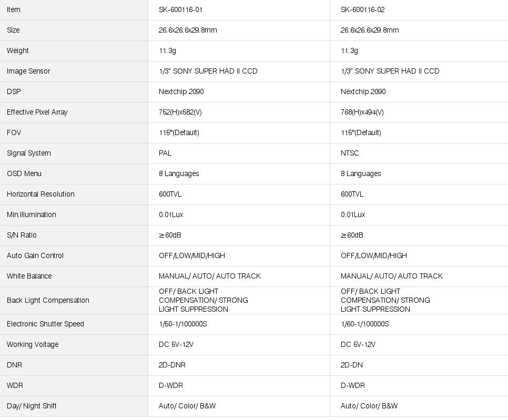Click the Horizontal Resolution row label

[40, 194]
